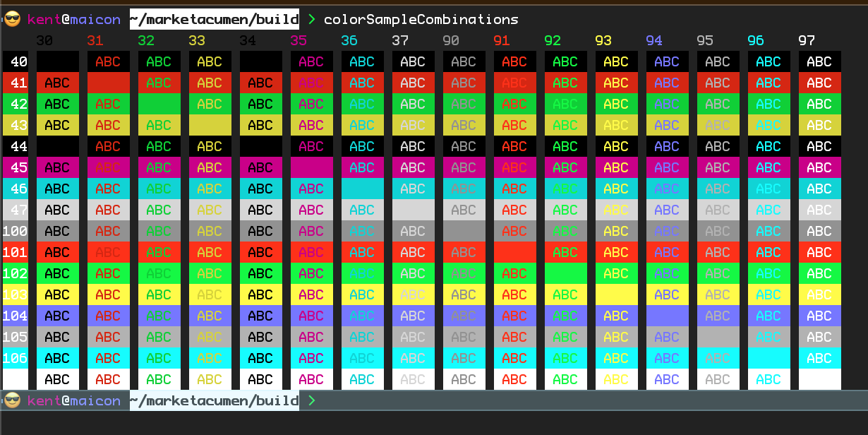868x435 pixels.
Task: Click the column header 93
Action: pos(603,40)
